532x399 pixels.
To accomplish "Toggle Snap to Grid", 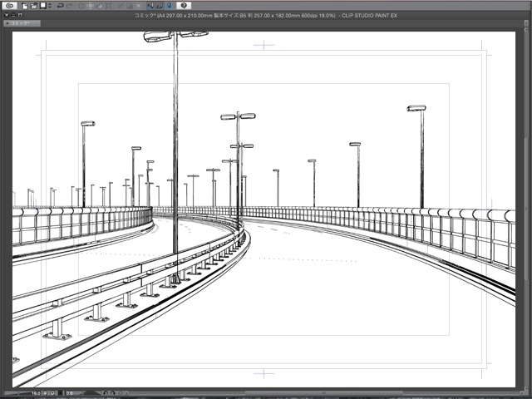I will 170,6.
